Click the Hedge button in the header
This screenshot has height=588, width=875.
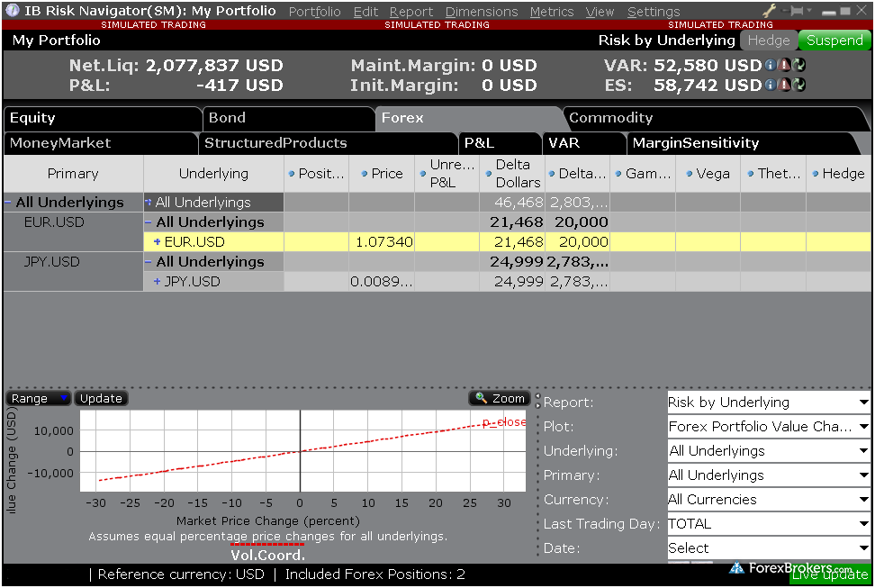tap(769, 41)
